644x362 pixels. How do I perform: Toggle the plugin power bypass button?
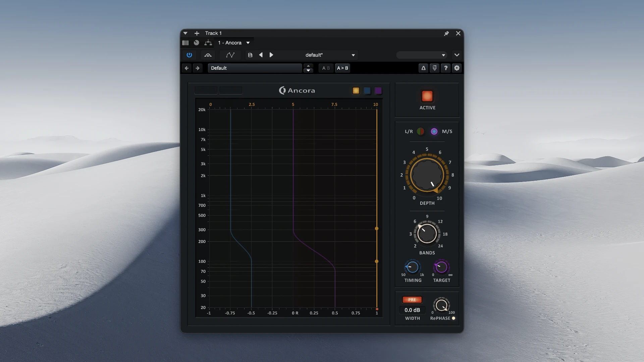tap(189, 55)
